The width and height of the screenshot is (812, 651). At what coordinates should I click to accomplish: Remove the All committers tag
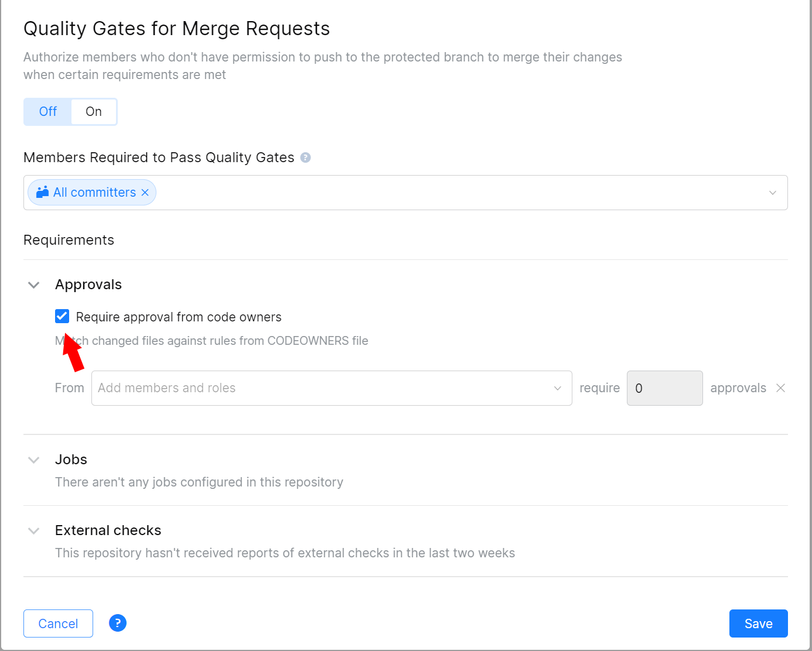pos(145,193)
